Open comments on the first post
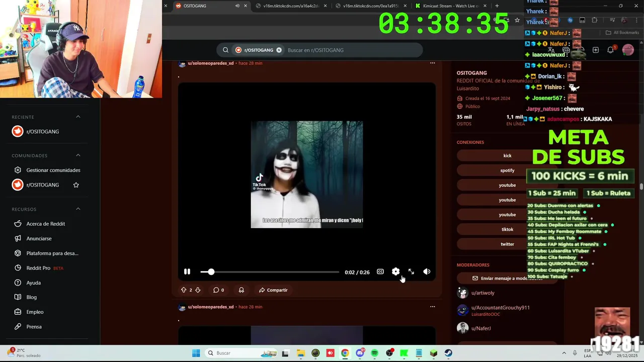Screen dimensions: 644x362 (x=218, y=290)
